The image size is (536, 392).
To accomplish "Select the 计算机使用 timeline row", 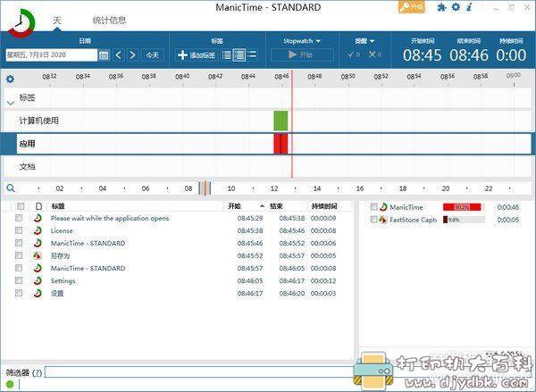I will click(x=267, y=121).
